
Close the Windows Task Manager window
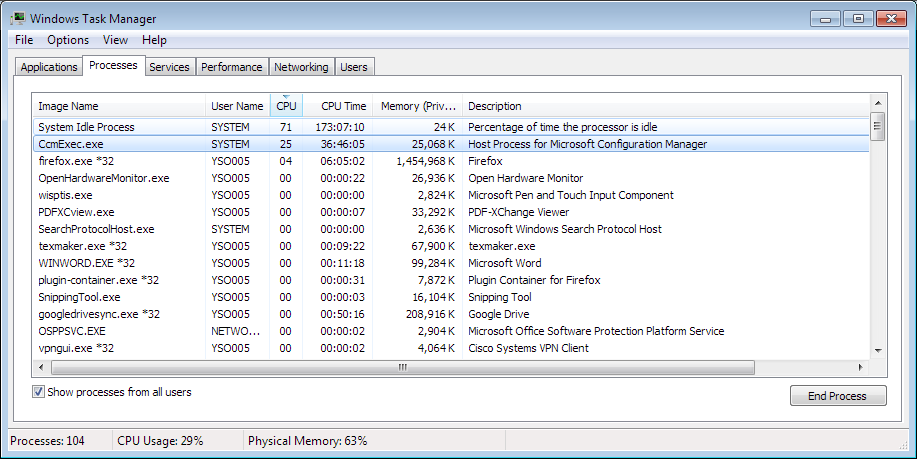pos(891,19)
